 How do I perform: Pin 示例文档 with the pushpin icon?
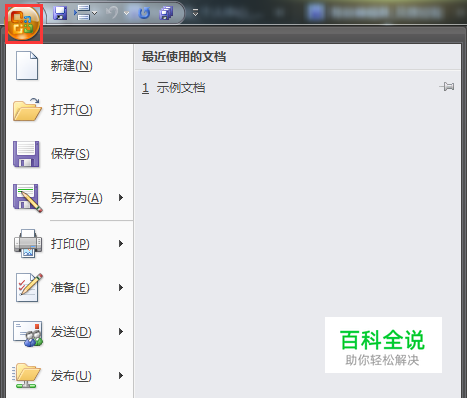coord(447,87)
